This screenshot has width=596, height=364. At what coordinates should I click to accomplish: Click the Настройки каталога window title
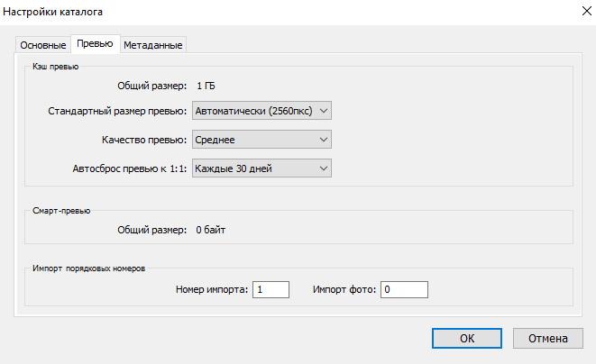(52, 12)
